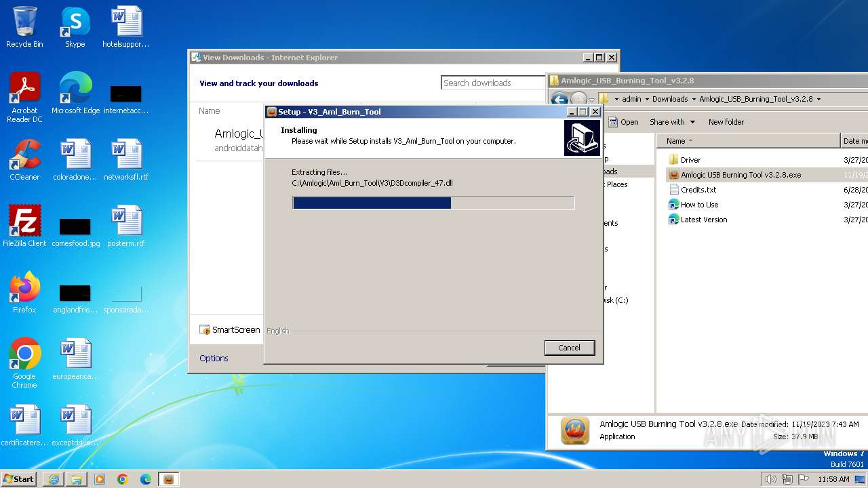
Task: Open the Skype desktop shortcut
Action: click(75, 27)
